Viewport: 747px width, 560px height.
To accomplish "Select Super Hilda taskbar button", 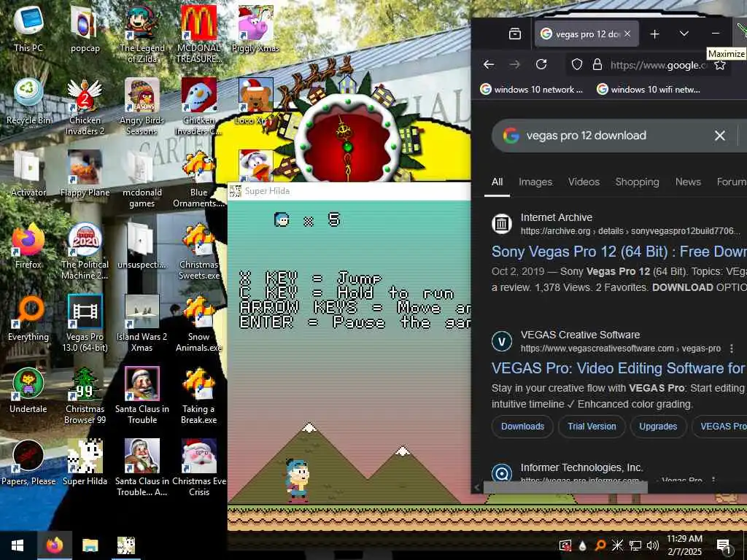I will point(126,545).
